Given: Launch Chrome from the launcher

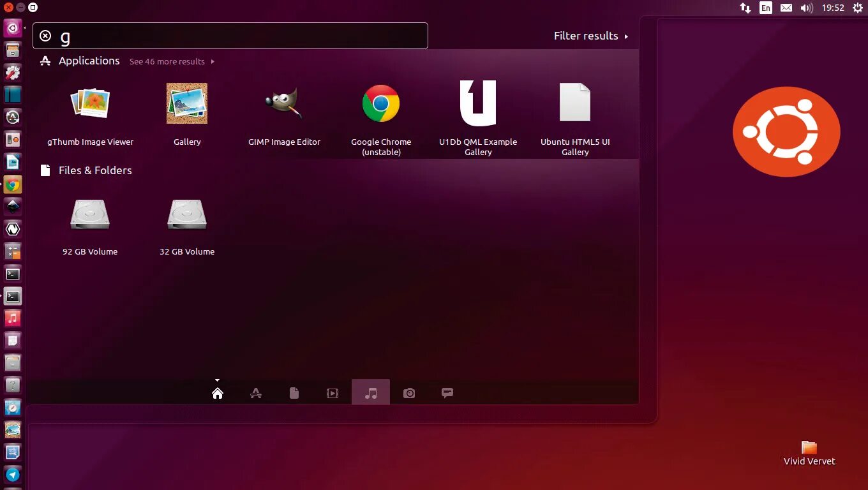Looking at the screenshot, I should click(13, 184).
